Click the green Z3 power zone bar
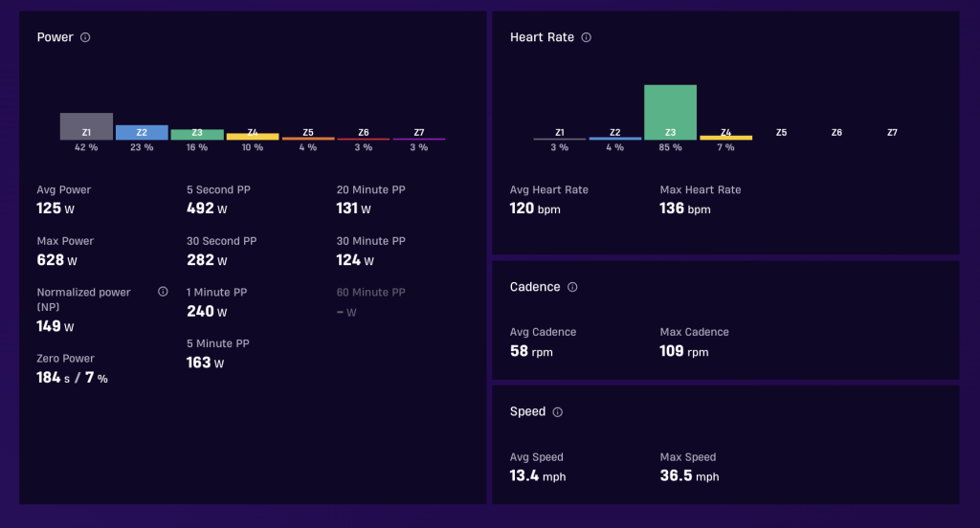The height and width of the screenshot is (528, 980). tap(197, 134)
